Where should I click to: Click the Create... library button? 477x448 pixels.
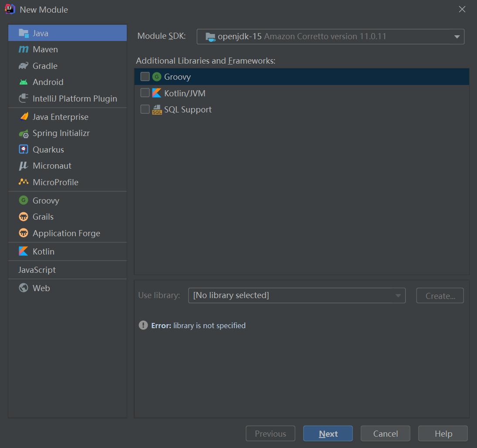pos(440,295)
